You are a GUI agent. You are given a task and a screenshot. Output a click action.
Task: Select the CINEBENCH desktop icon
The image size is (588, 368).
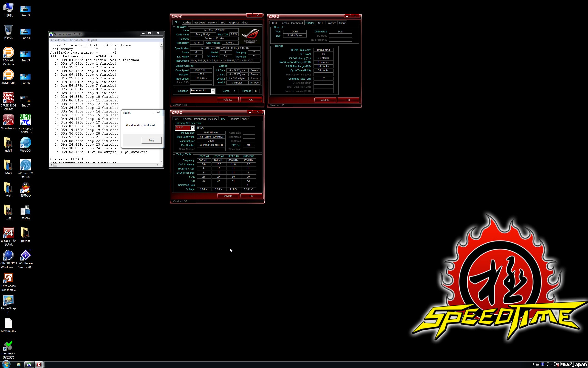(x=8, y=259)
